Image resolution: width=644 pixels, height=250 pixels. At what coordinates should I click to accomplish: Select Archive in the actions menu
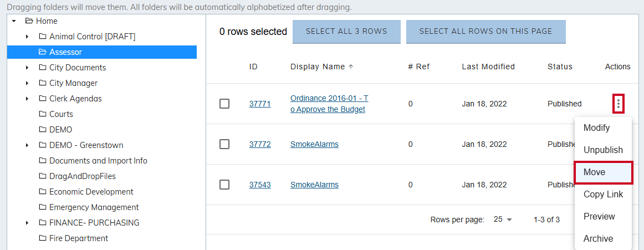coord(598,239)
